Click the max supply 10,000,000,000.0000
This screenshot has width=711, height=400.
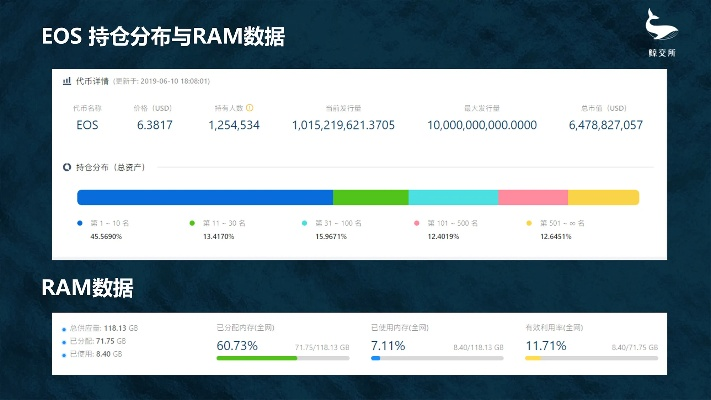[482, 125]
